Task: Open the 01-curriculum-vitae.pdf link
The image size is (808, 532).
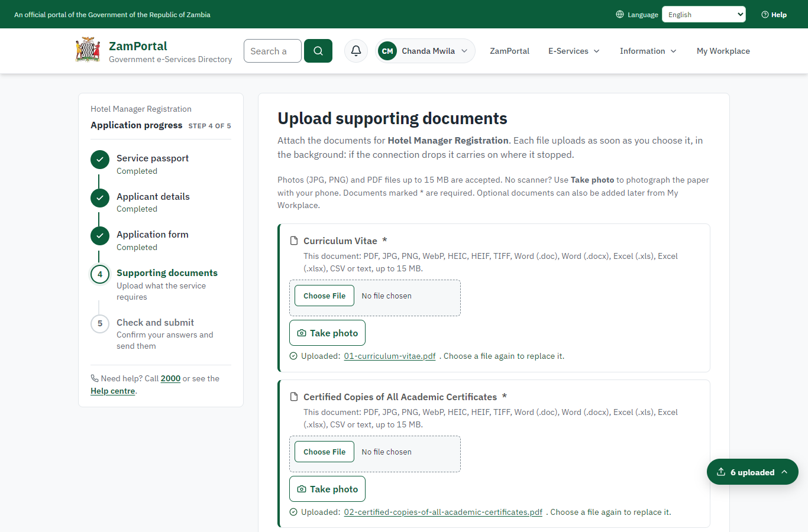Action: (390, 356)
